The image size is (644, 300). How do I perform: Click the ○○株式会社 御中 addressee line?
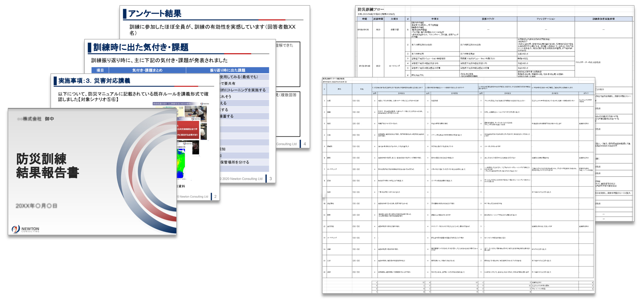[36, 119]
